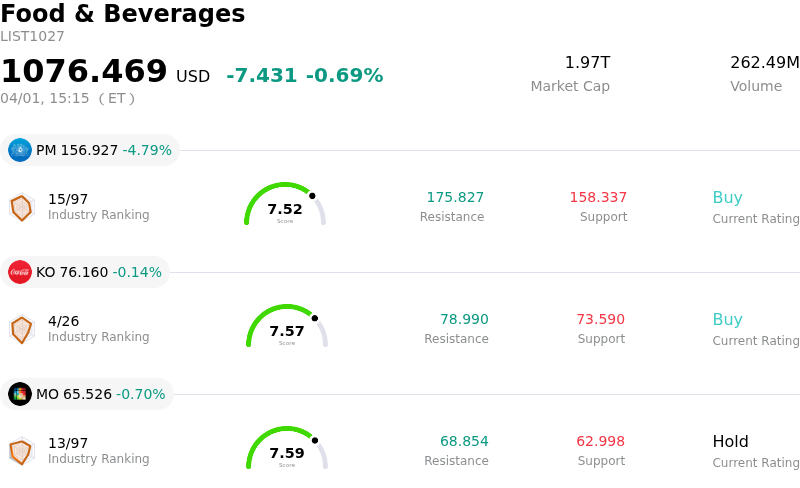800x488 pixels.
Task: Click the Altria MO logo icon
Action: 20,394
